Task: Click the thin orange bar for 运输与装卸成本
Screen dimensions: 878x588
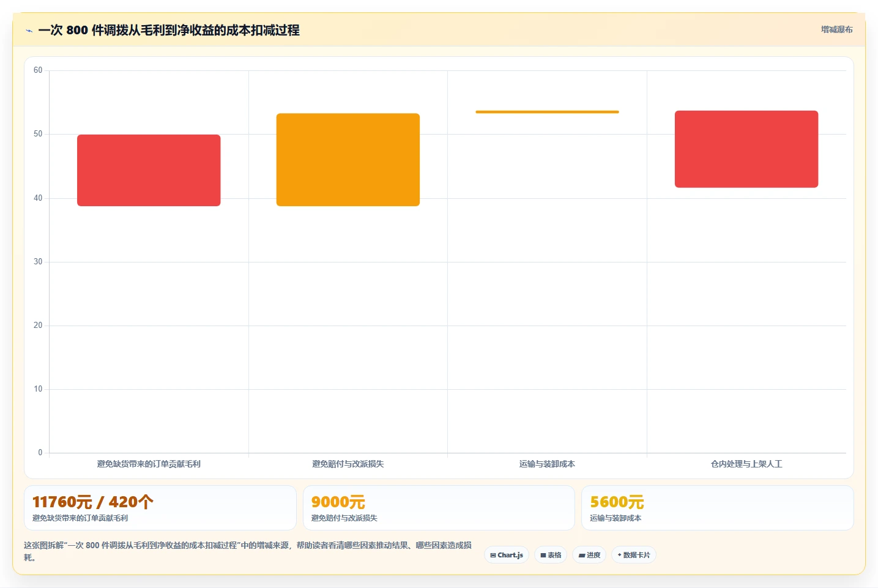Action: click(547, 112)
